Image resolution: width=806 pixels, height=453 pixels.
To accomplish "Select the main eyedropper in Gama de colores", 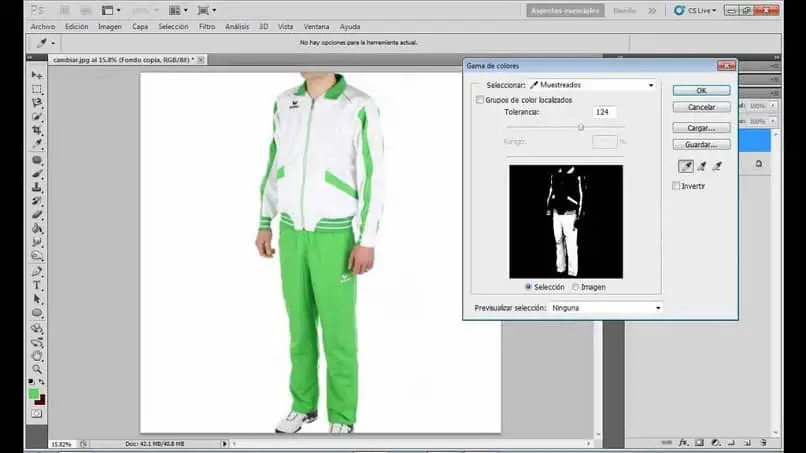I will pyautogui.click(x=685, y=166).
